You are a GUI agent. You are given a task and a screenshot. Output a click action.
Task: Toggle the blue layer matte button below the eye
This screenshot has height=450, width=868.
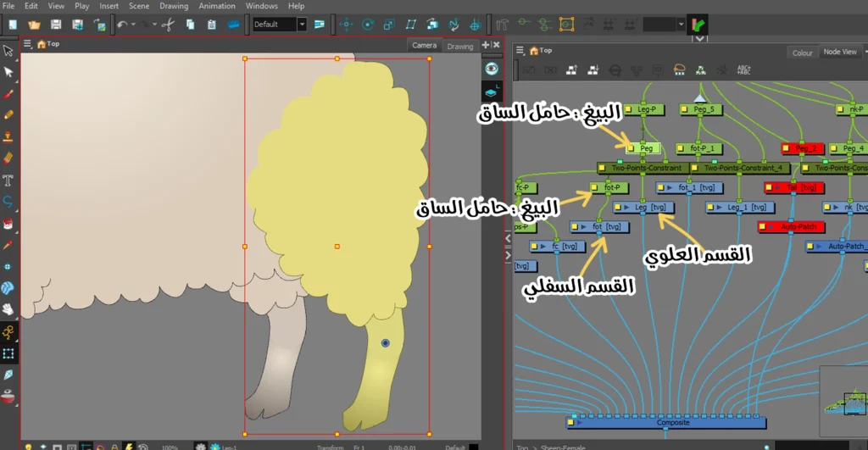coord(492,92)
